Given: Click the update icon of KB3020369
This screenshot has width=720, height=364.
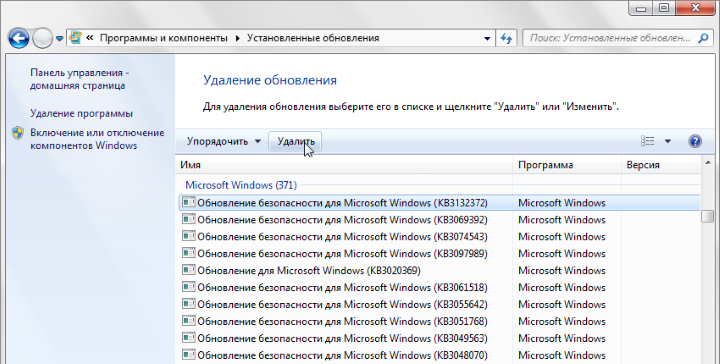Looking at the screenshot, I should click(x=188, y=270).
